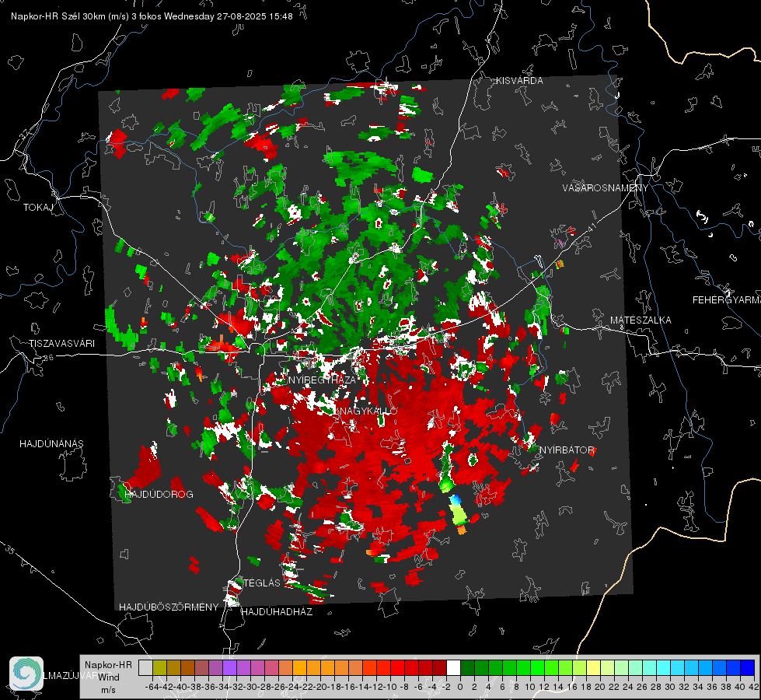This screenshot has width=761, height=700.
Task: Click the FEHÉRGYARMAT label at the right edge
Action: (x=726, y=300)
